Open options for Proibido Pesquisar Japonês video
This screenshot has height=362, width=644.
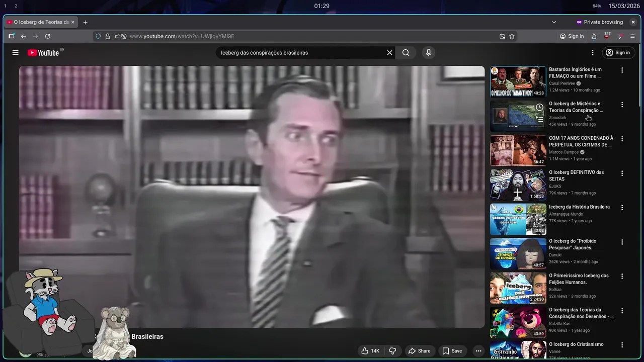click(622, 242)
